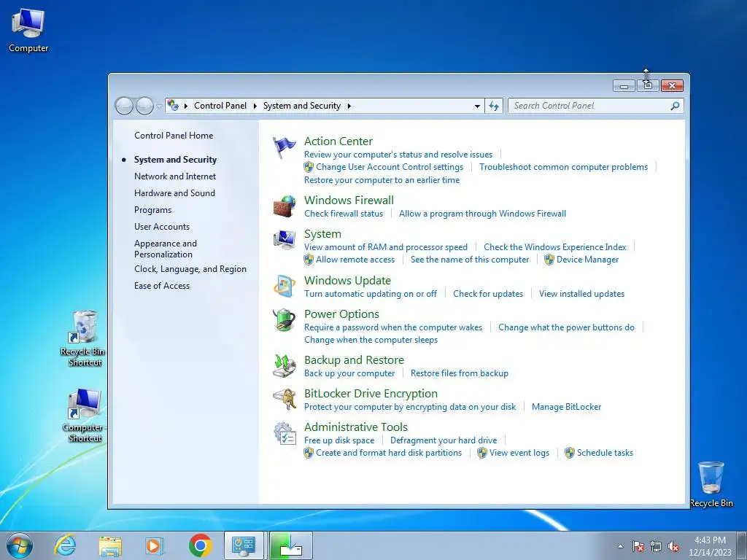The width and height of the screenshot is (747, 560).
Task: Click Allow a program through Windows Firewall
Action: (x=483, y=214)
